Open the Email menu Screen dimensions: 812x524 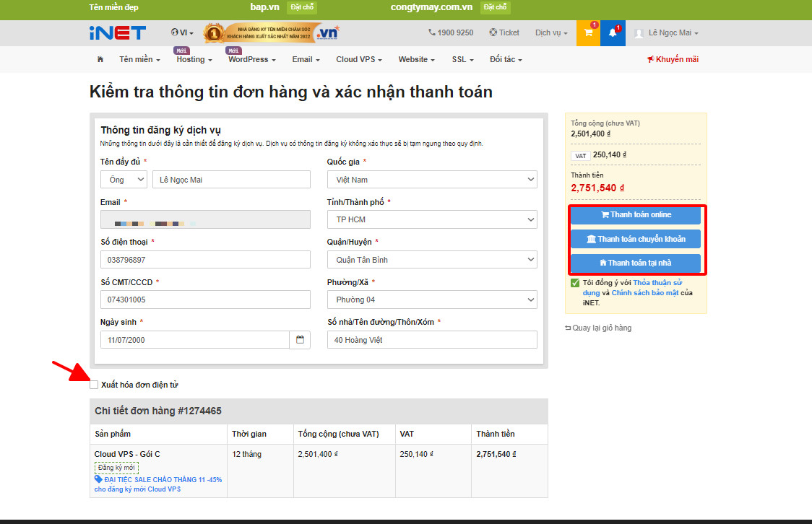pyautogui.click(x=306, y=59)
